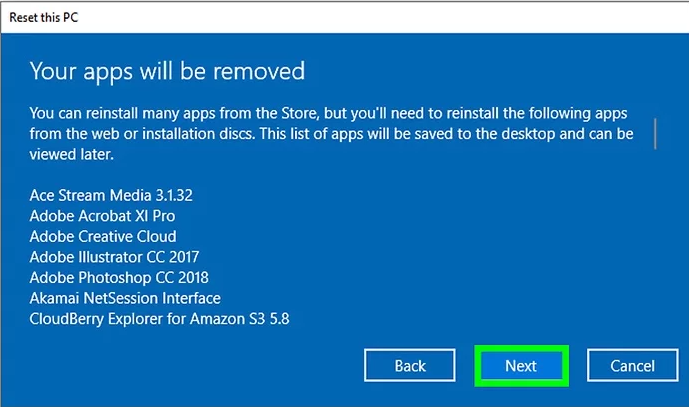Image resolution: width=689 pixels, height=407 pixels.
Task: Click the "Reset this PC" window title
Action: tap(46, 12)
